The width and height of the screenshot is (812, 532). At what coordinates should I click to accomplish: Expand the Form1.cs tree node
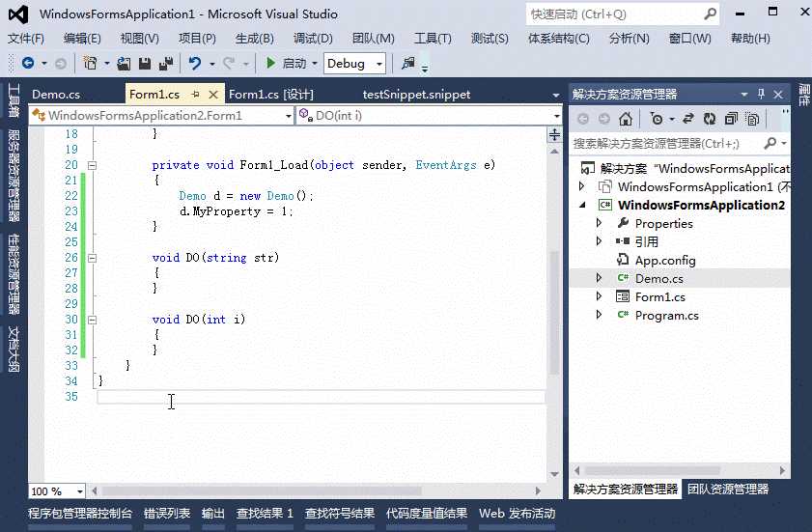click(600, 296)
